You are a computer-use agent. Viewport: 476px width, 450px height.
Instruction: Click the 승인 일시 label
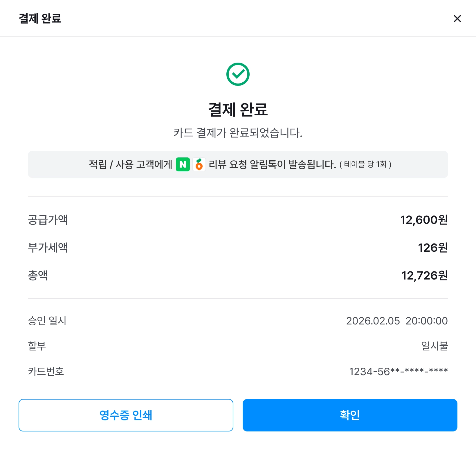click(47, 321)
